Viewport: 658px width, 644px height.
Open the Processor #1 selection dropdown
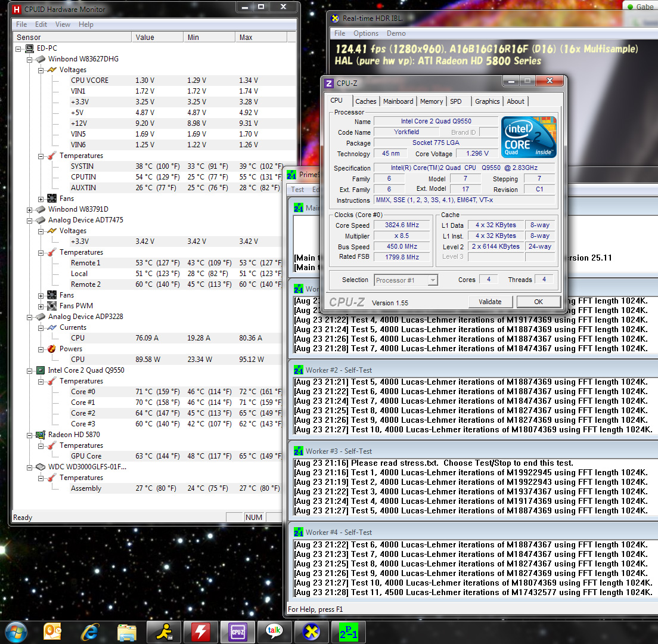(433, 280)
